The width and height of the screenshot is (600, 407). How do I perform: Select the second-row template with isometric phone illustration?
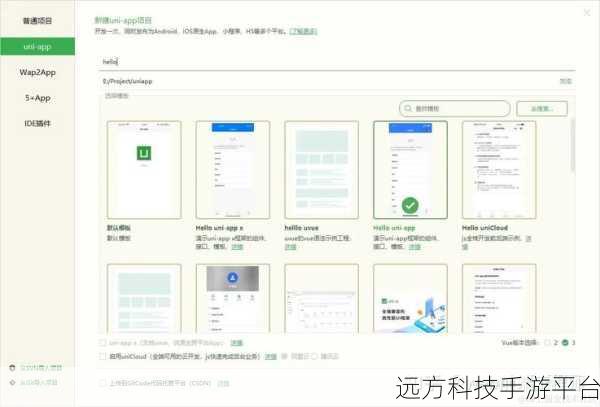click(x=410, y=298)
